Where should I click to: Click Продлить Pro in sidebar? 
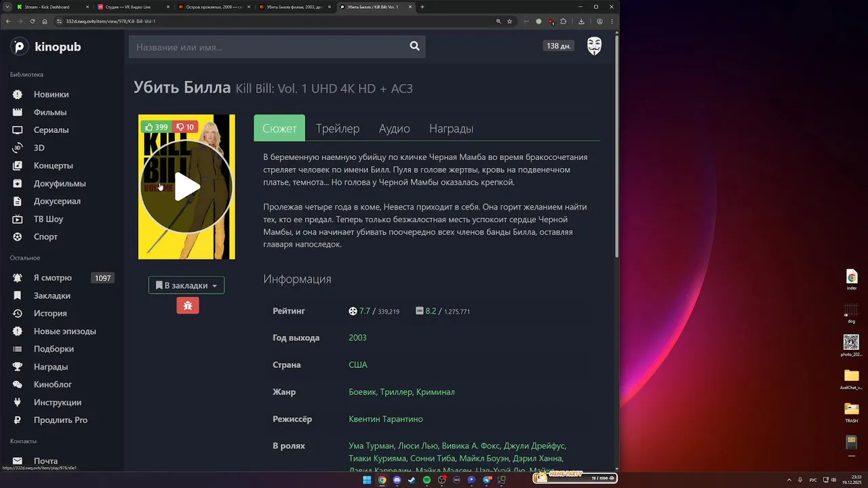(x=60, y=420)
